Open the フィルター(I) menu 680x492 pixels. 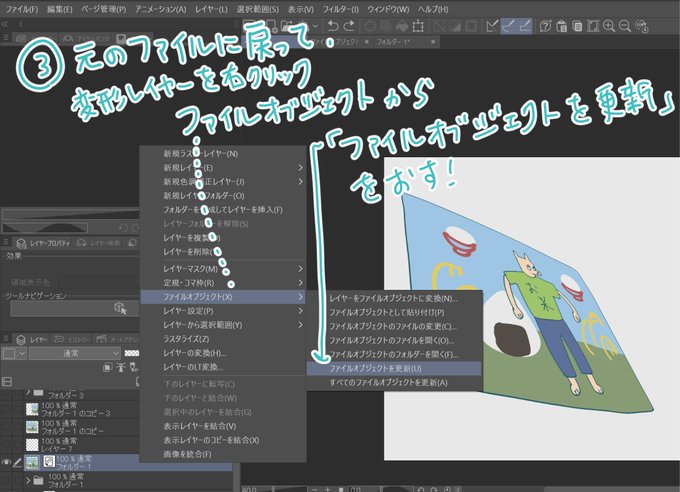340,9
